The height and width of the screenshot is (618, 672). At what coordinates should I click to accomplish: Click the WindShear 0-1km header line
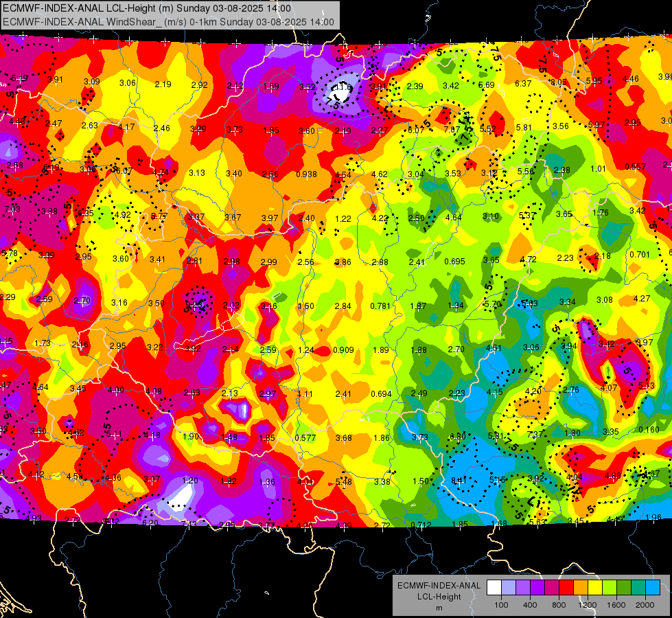(168, 22)
